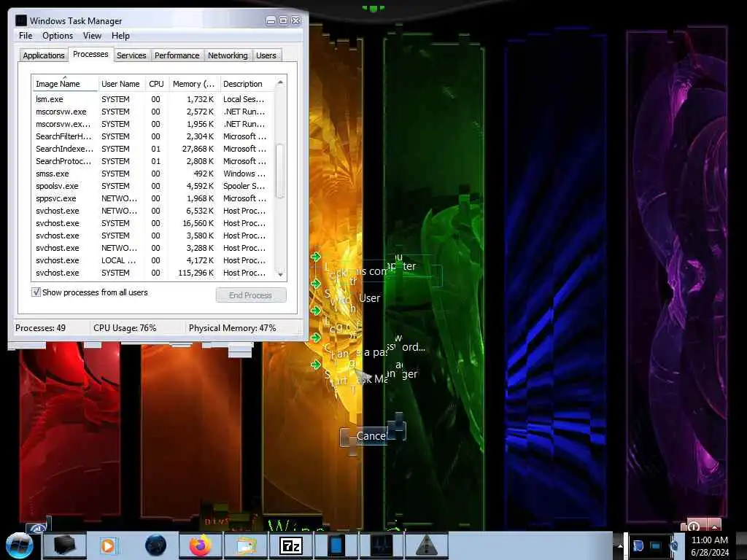Click the warning triangle taskbar icon
The image size is (747, 560).
click(x=426, y=545)
